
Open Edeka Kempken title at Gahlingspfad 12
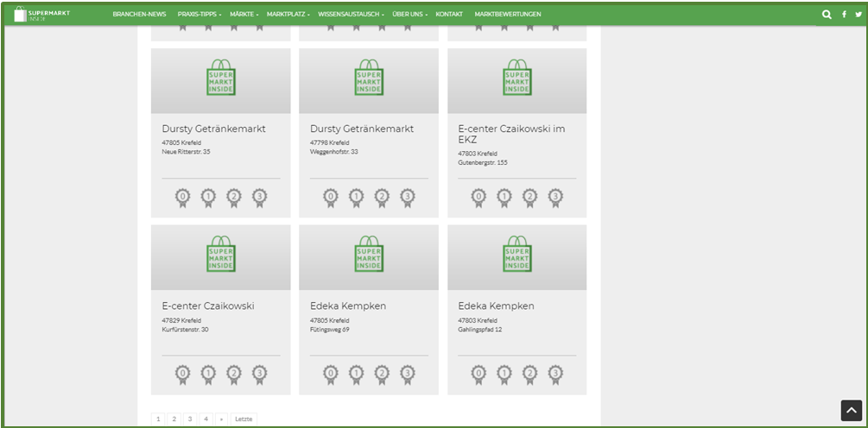coord(496,305)
